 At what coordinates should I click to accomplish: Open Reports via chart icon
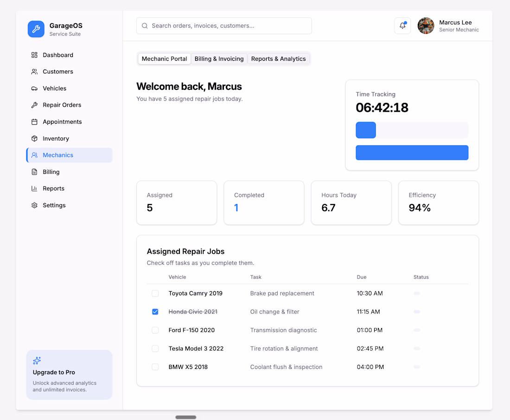pos(34,188)
